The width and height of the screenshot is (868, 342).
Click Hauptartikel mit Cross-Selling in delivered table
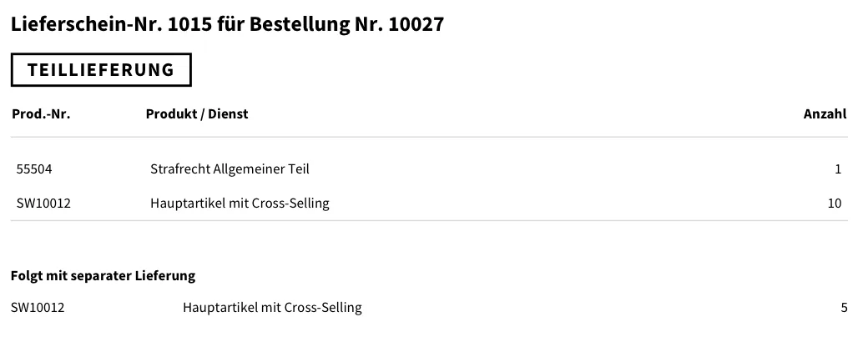240,204
